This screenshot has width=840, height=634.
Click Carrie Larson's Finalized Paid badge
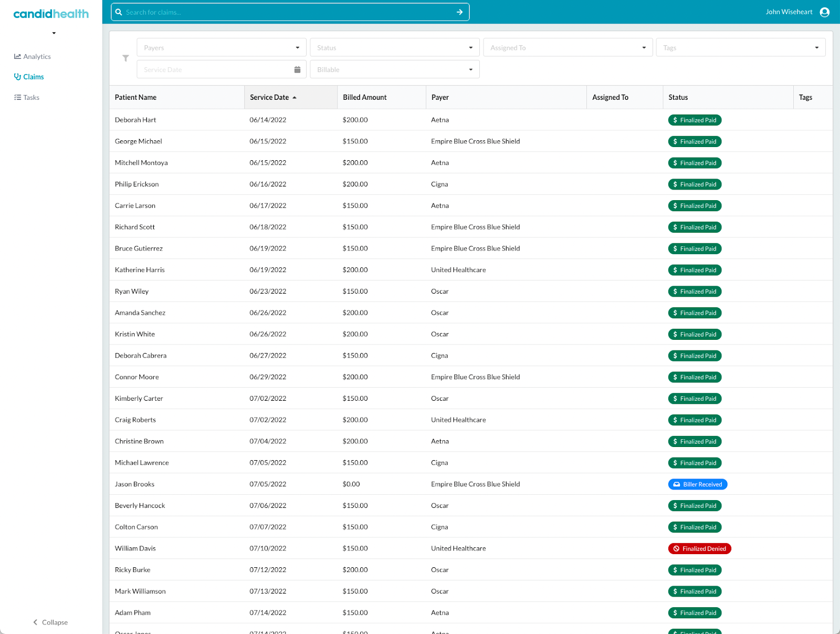[695, 206]
